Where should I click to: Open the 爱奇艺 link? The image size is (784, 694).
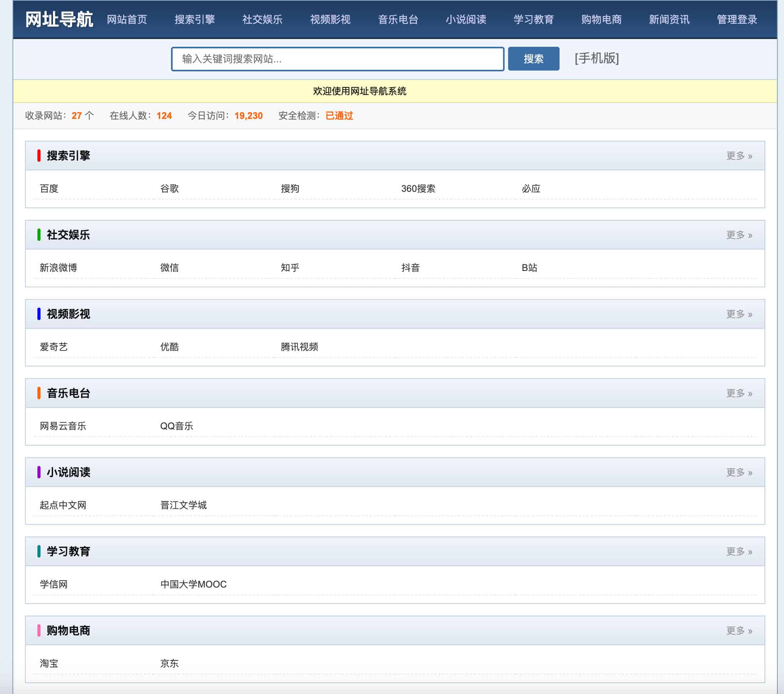pos(54,347)
